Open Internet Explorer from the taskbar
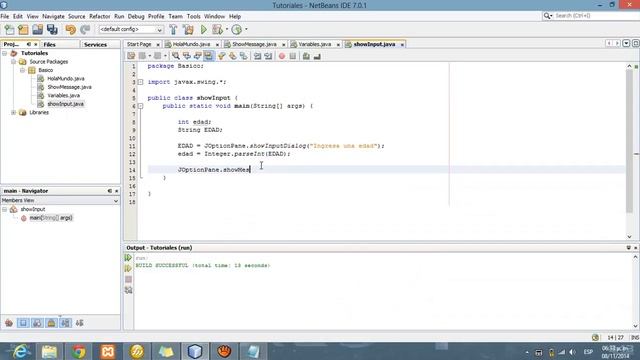This screenshot has width=640, height=360. 20,351
